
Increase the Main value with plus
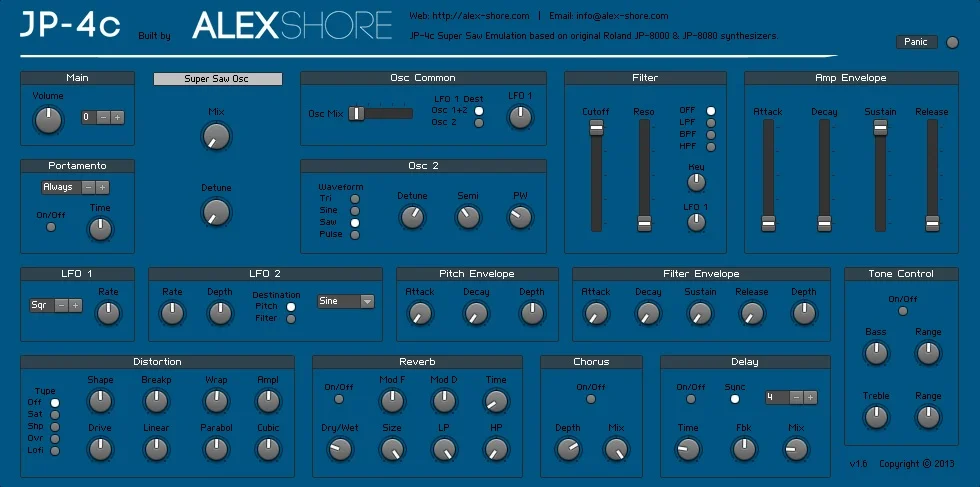pos(118,117)
